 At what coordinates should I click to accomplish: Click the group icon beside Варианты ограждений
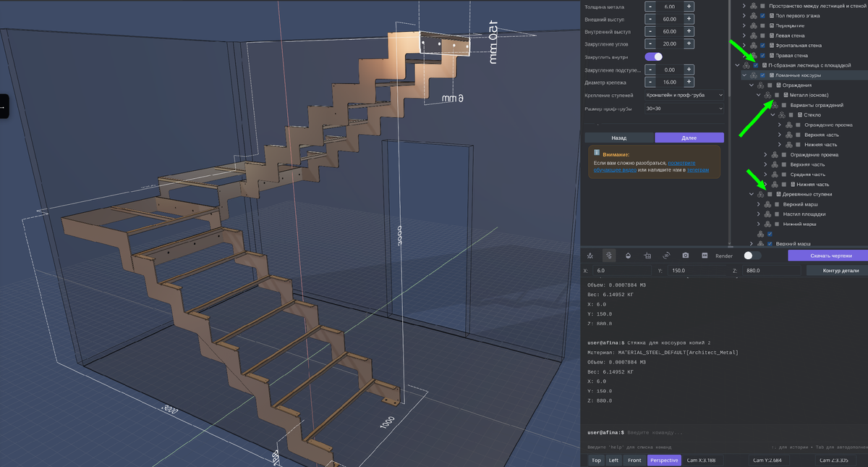775,105
